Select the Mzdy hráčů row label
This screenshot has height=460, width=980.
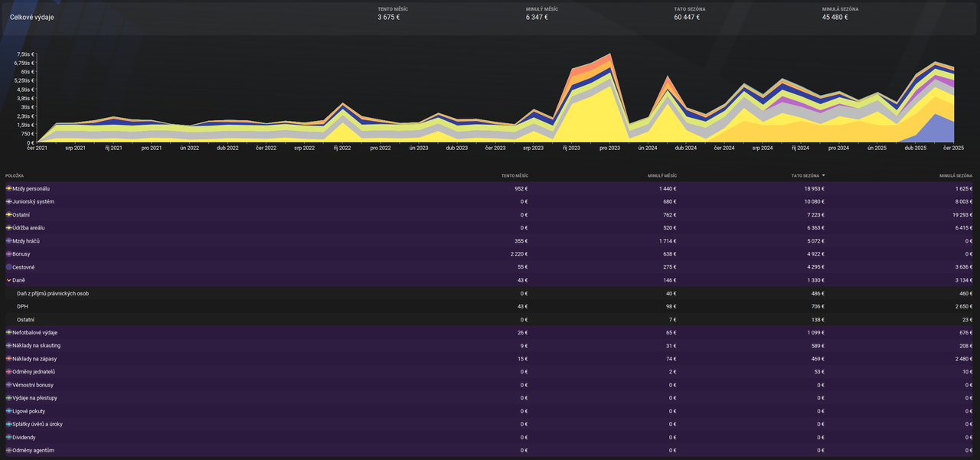[26, 241]
